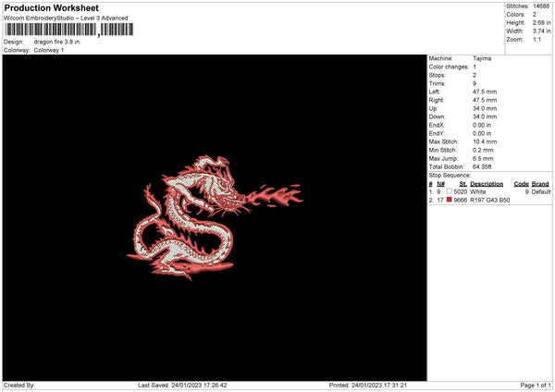Select design name 'dragon fire 3,8 in'
Screen dimensions: 555x392
pos(56,42)
